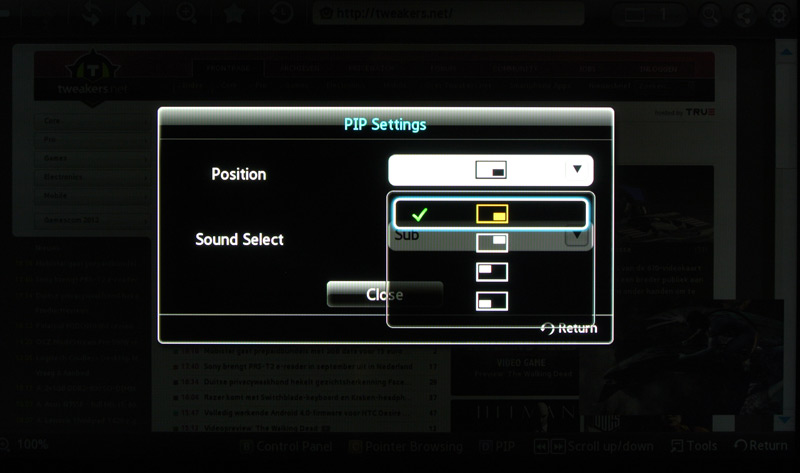Screen dimensions: 800x473
Task: Expand the Position dropdown arrow
Action: tap(577, 169)
